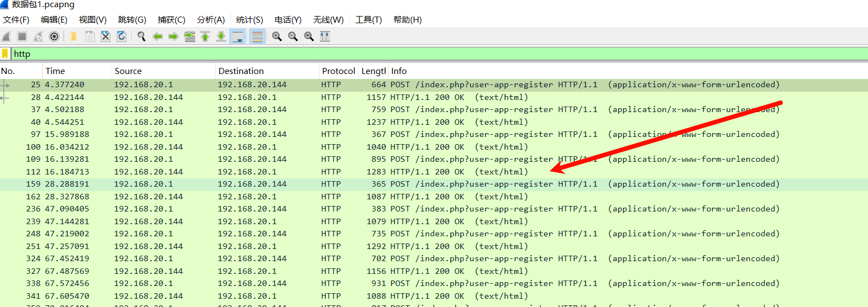Jump to the last packet using the toolbar arrow
Image resolution: width=868 pixels, height=307 pixels.
tap(221, 36)
